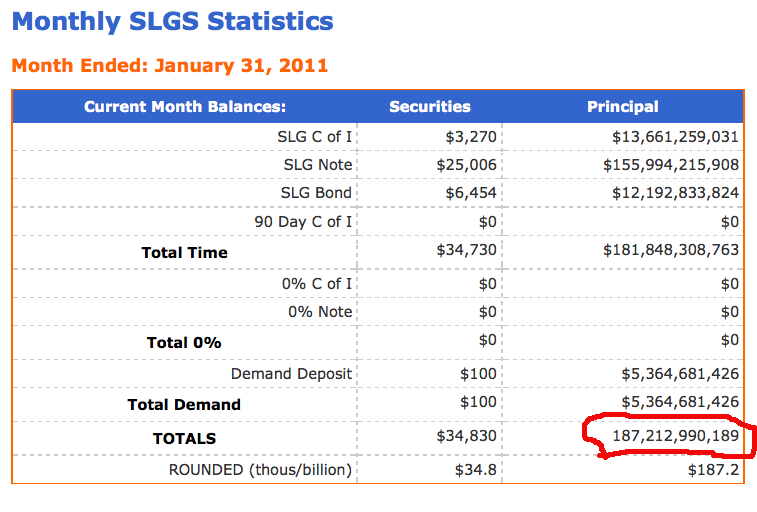Click the Monthly SLGS Statistics heading

pyautogui.click(x=173, y=21)
